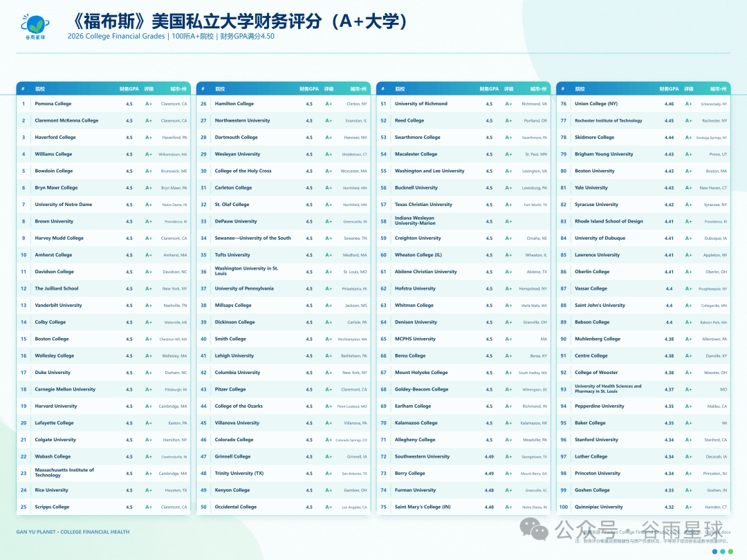Select MCPHS University
Screen dimensions: 747x560
pyautogui.click(x=415, y=339)
